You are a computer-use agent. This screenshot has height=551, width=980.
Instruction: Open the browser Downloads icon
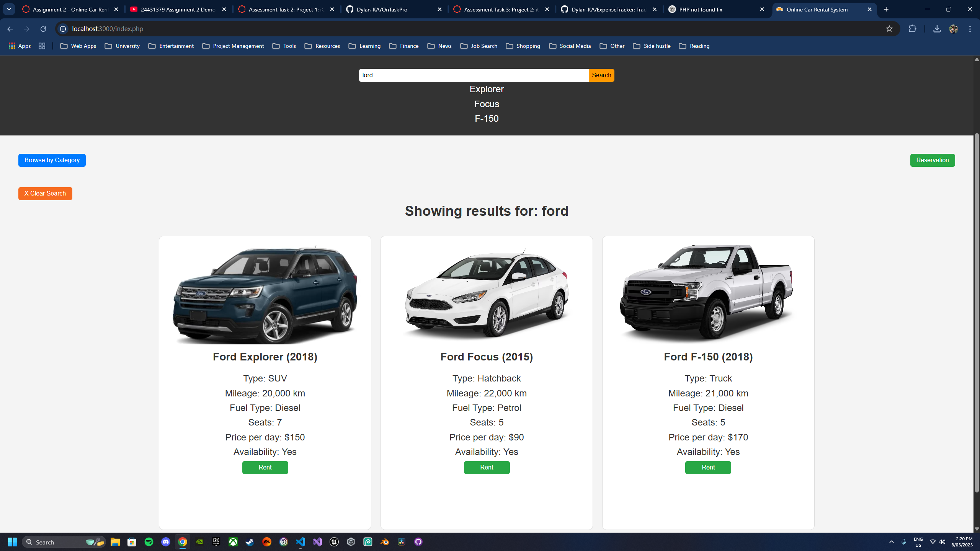tap(937, 29)
